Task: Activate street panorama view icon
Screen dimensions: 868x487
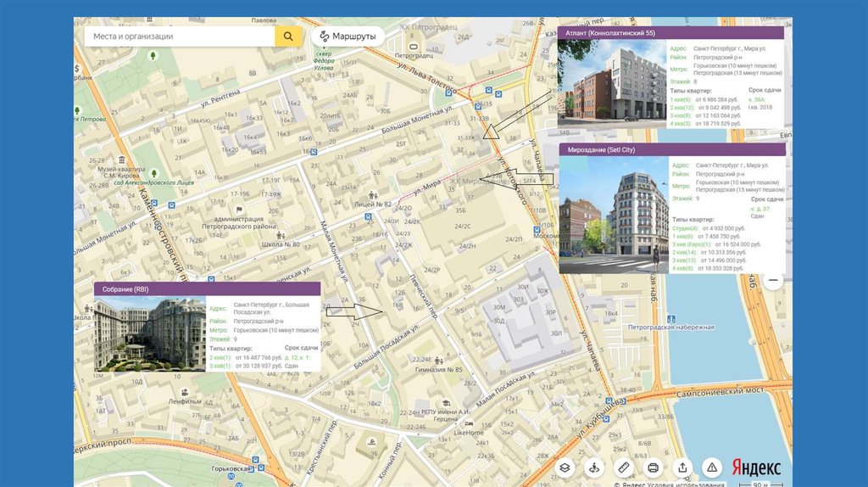Action: 594,467
